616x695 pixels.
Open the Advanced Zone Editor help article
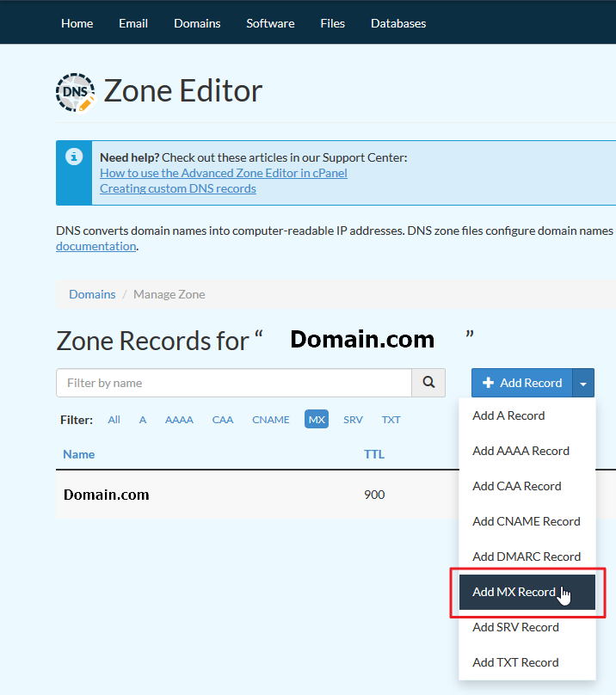point(224,173)
